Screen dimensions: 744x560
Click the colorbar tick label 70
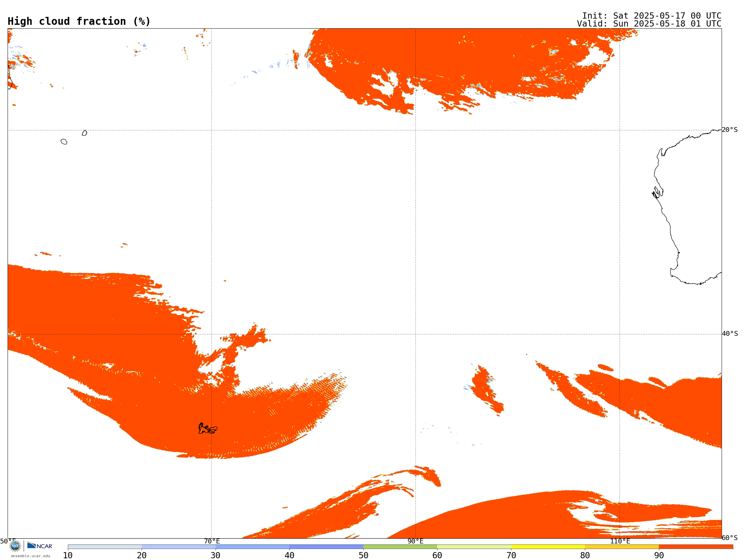tap(511, 556)
